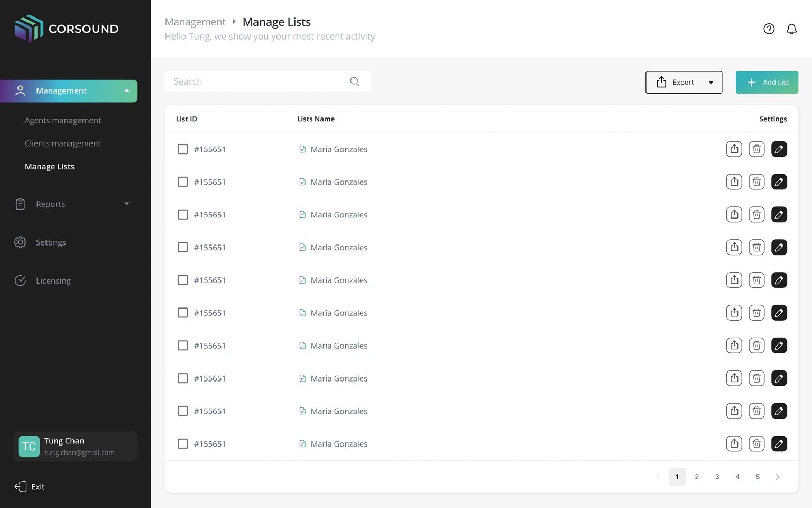The width and height of the screenshot is (812, 508).
Task: Click the trash icon in the first list row
Action: click(756, 149)
